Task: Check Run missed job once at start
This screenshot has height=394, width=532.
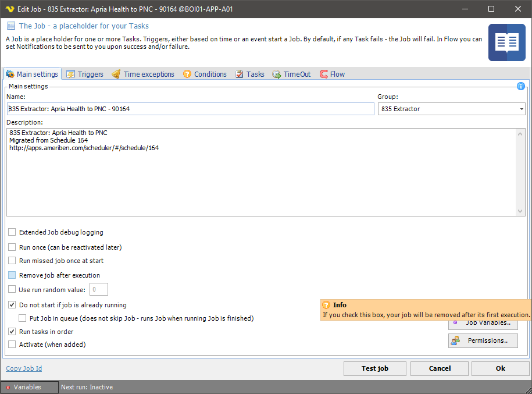Action: [x=12, y=261]
